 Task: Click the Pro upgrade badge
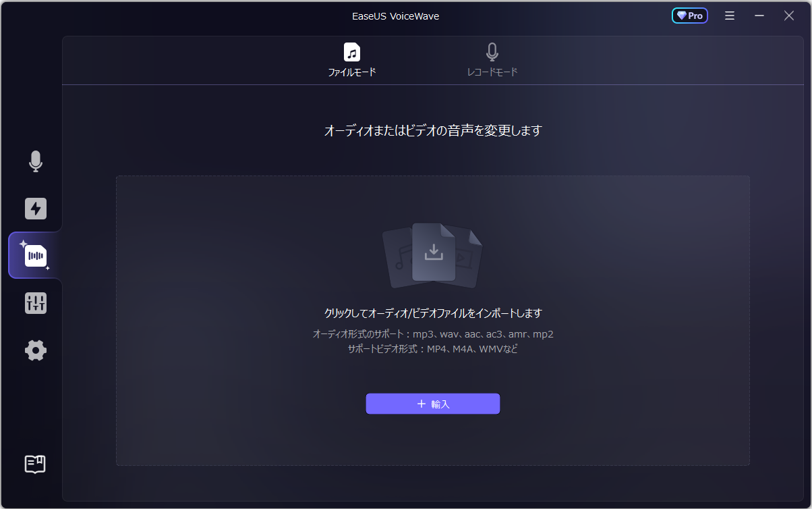tap(689, 15)
